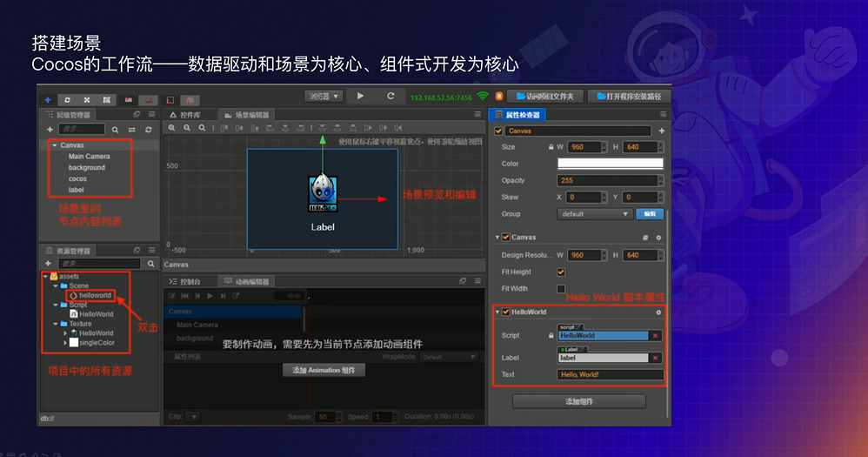Collapse the Script folder
This screenshot has width=868, height=457.
tap(56, 305)
